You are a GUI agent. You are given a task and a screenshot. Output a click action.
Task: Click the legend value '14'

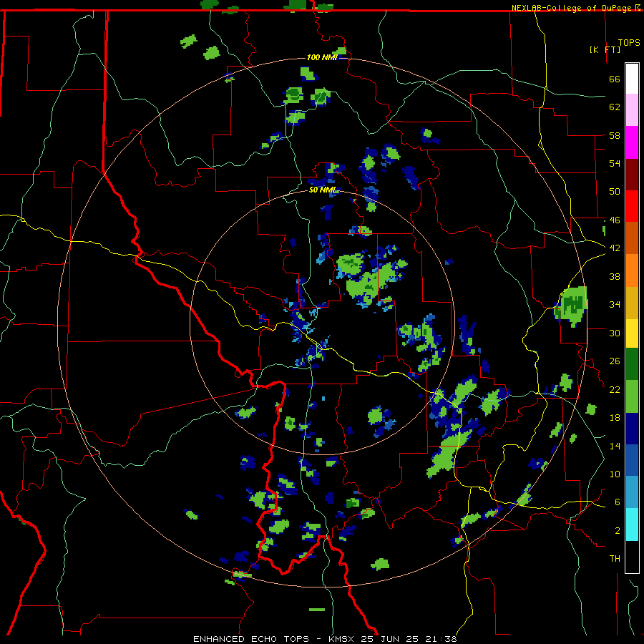pos(615,446)
